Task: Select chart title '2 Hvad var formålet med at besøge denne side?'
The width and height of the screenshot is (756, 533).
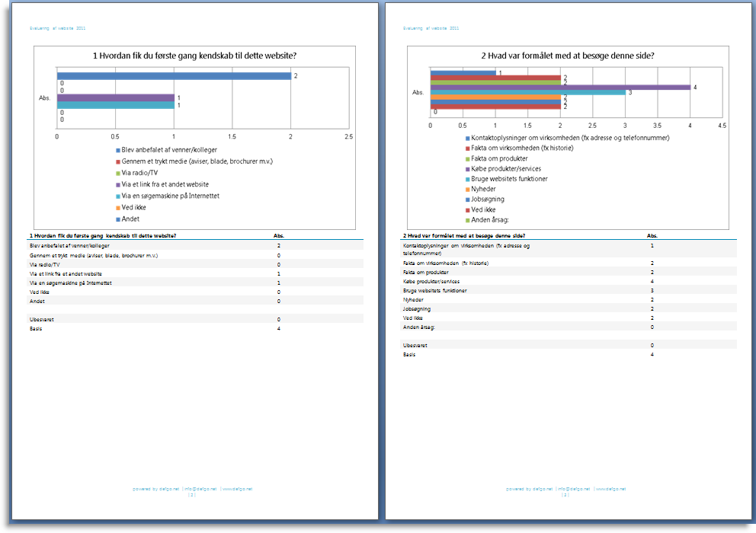Action: [x=568, y=56]
